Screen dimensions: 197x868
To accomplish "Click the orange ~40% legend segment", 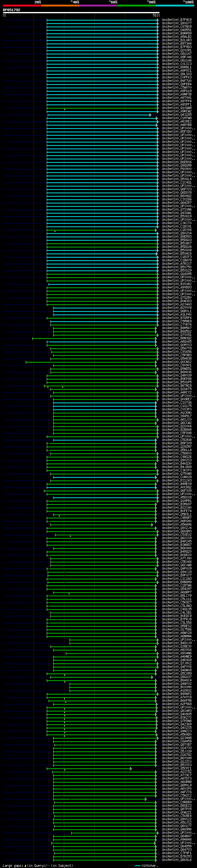I will (x=60, y=6).
